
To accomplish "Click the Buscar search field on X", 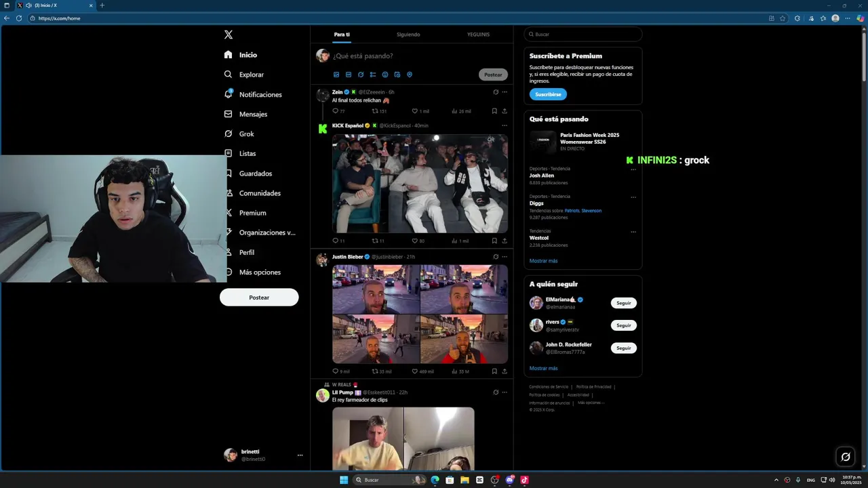I will pos(583,35).
